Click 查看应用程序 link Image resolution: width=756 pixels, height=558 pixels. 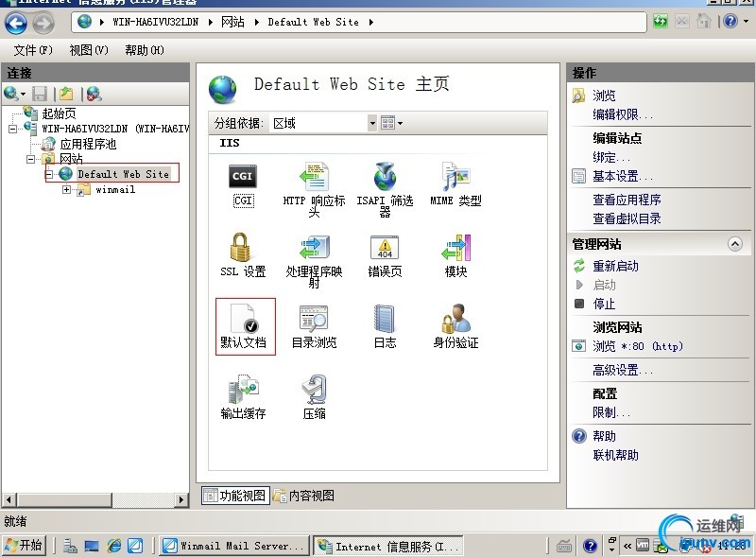point(627,200)
